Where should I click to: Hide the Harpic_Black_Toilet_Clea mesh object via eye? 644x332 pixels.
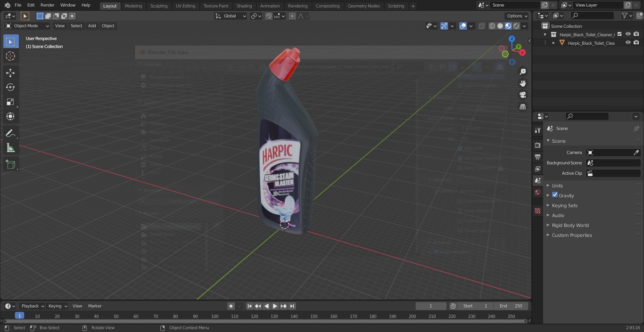(628, 43)
